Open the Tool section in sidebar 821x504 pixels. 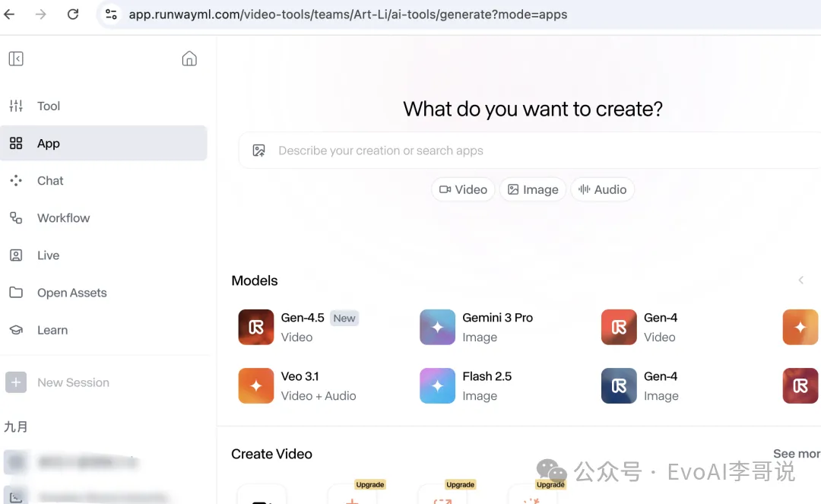[x=103, y=106]
